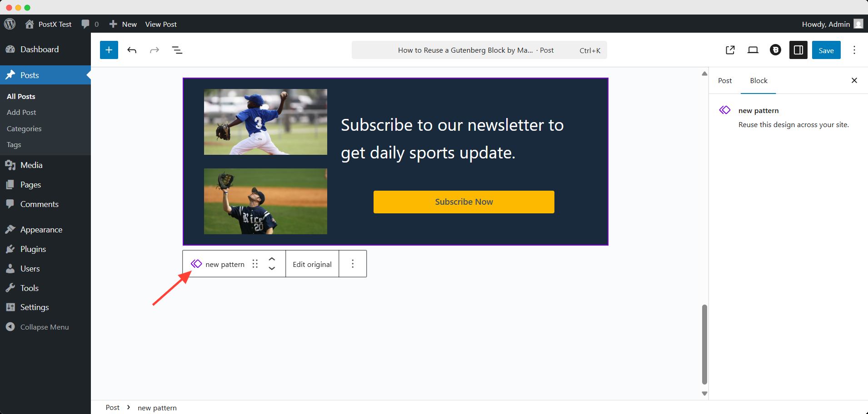Select the Block tab in sidebar
This screenshot has height=414, width=868.
758,80
